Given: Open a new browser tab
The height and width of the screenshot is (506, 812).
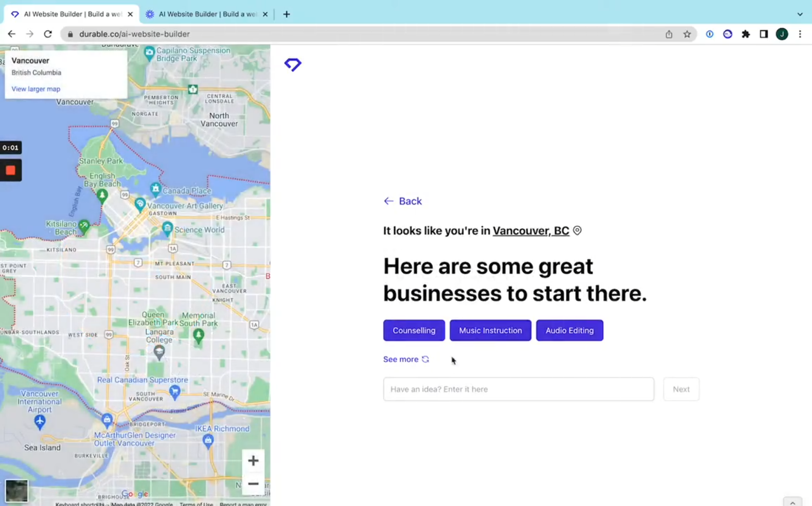Looking at the screenshot, I should point(286,14).
